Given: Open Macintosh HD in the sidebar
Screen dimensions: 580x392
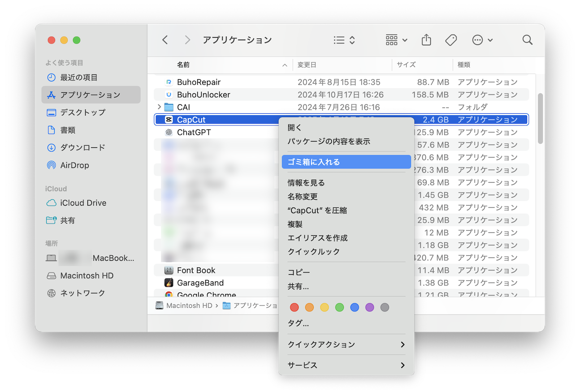Looking at the screenshot, I should (x=91, y=276).
